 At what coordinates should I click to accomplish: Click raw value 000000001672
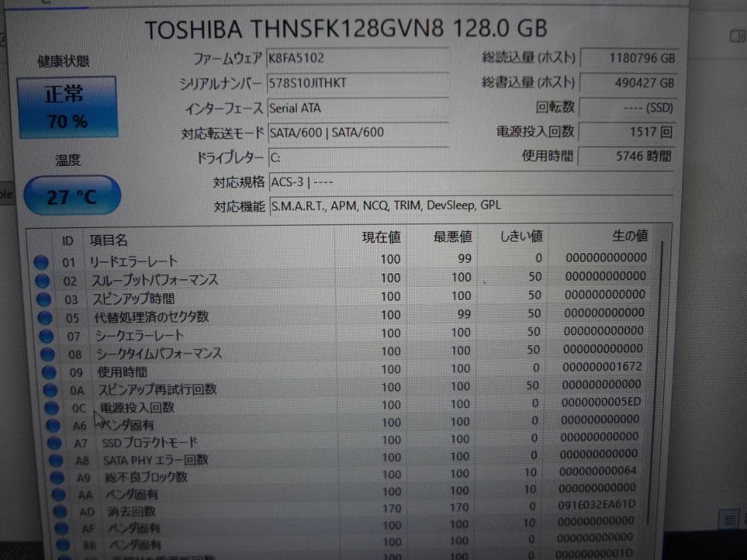[602, 367]
